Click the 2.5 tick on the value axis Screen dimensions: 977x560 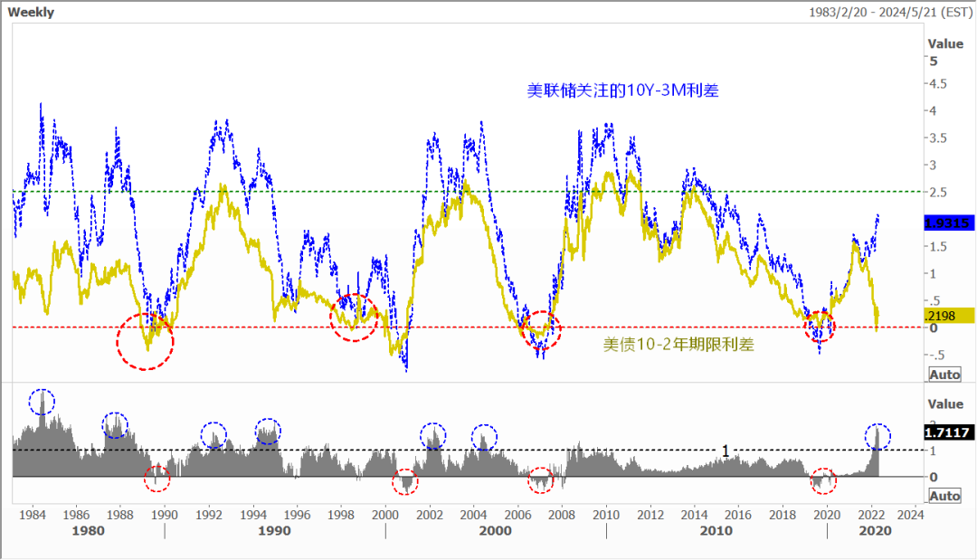(x=938, y=193)
